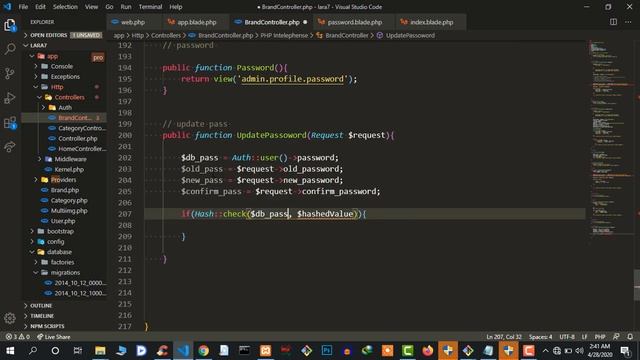Open HomeController file in explorer
The image size is (640, 360).
pyautogui.click(x=64, y=149)
